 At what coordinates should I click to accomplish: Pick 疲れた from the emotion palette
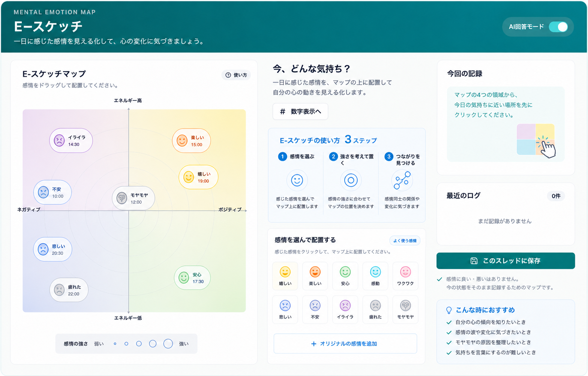[x=375, y=309]
